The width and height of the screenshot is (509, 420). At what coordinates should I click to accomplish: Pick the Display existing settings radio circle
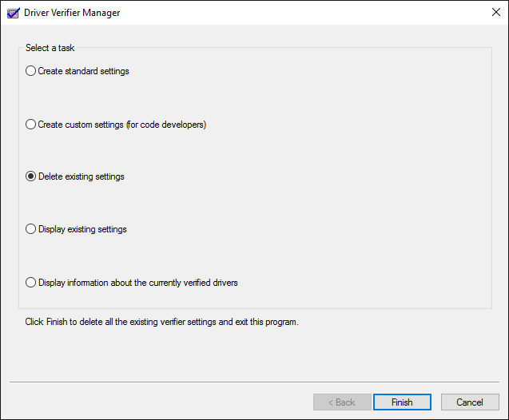point(30,229)
